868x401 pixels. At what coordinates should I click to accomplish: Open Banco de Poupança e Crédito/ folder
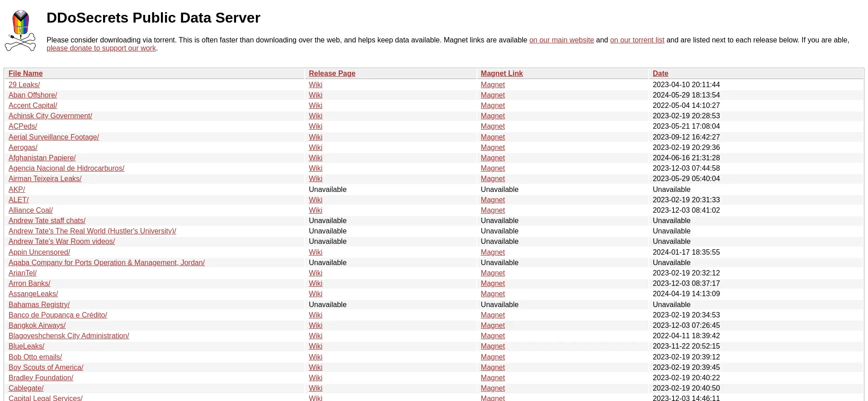(x=57, y=315)
